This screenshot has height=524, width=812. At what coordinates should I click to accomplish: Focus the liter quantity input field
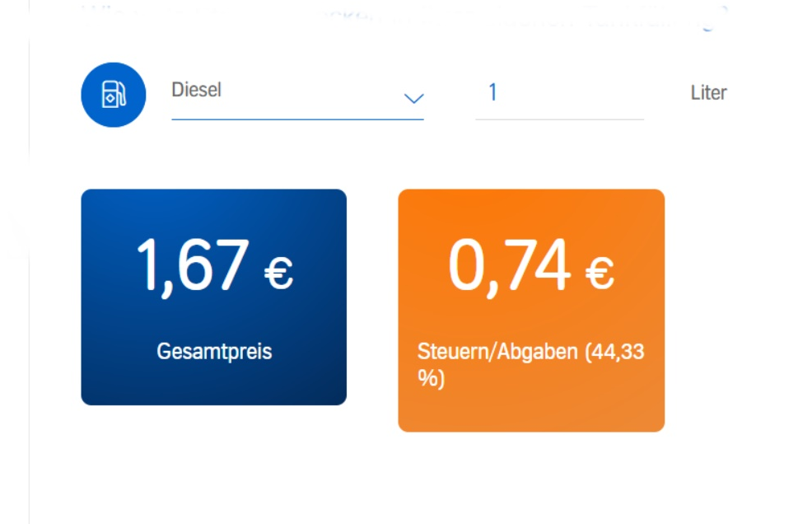coord(559,96)
